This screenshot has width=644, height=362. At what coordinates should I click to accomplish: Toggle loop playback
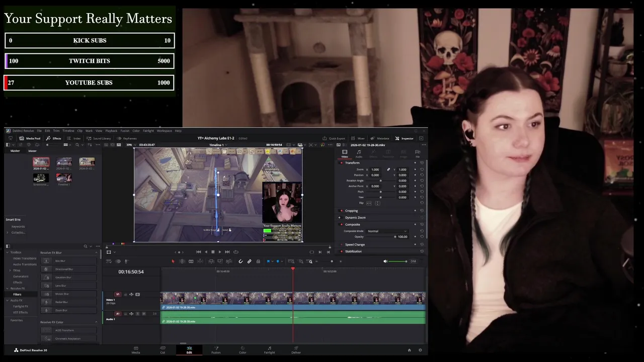click(235, 252)
